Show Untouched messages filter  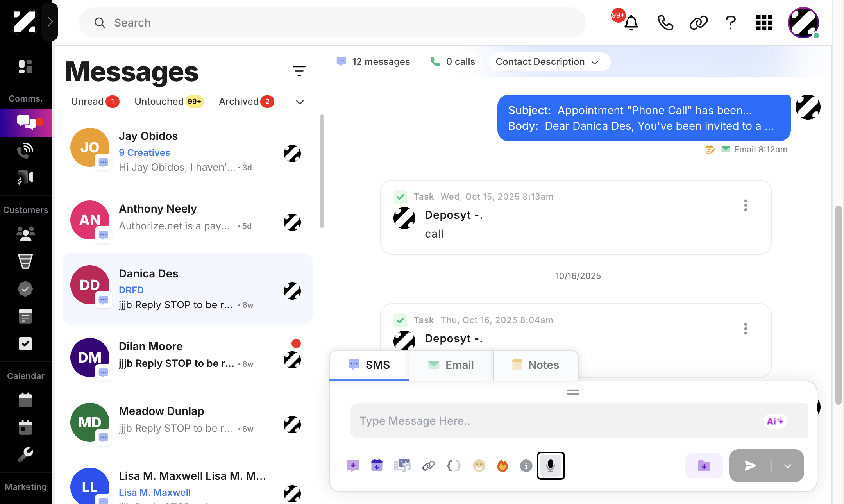point(169,102)
